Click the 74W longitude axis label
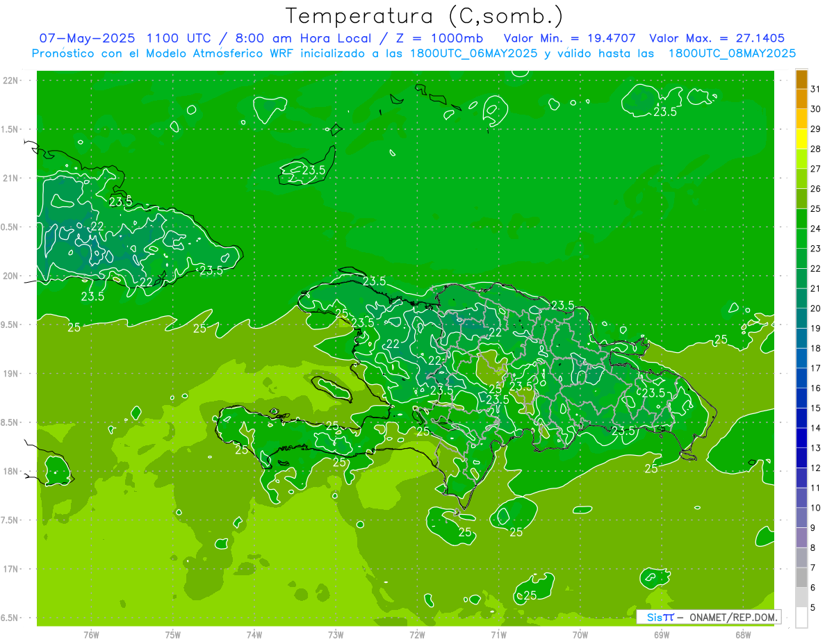834x644 pixels. coord(254,634)
